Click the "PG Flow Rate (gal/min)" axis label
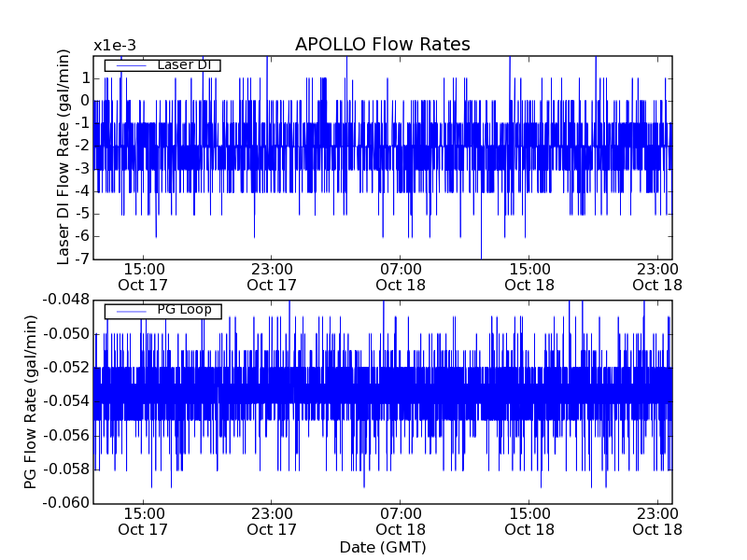Screen dimensions: 747x560 coord(31,401)
